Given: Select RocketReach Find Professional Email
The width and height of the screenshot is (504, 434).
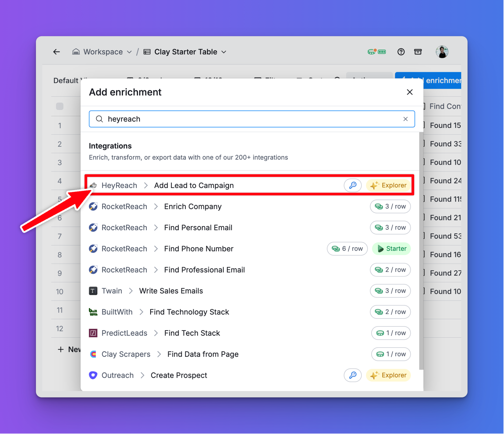Looking at the screenshot, I should [x=250, y=270].
